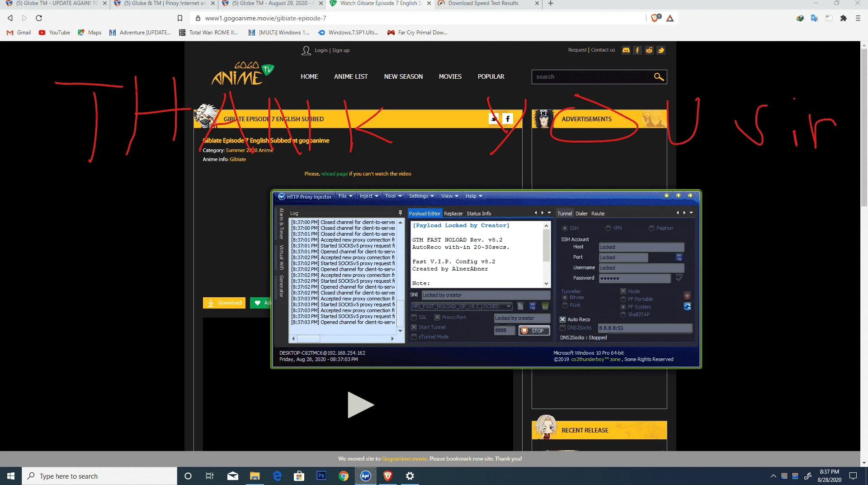Expand the HPI_FAST_NOLOAD config dropdown
Screen dimensions: 868x485
[x=509, y=306]
